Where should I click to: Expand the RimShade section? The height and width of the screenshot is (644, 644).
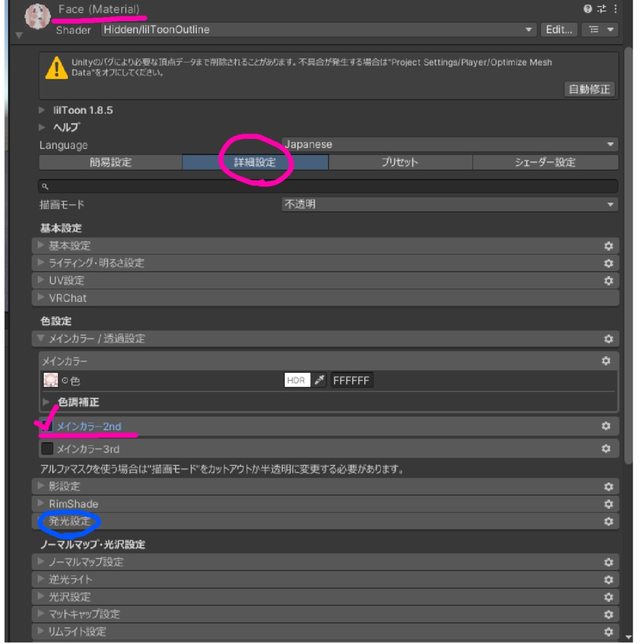click(x=325, y=504)
